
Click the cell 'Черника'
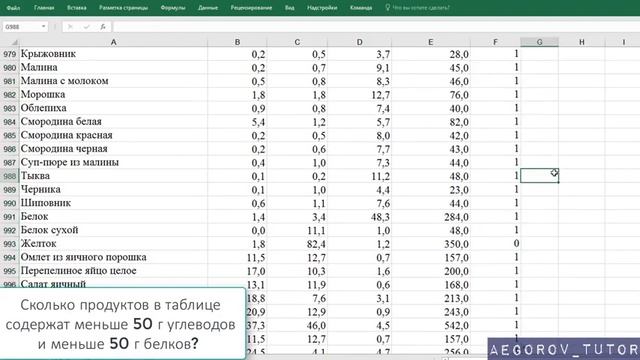point(113,189)
